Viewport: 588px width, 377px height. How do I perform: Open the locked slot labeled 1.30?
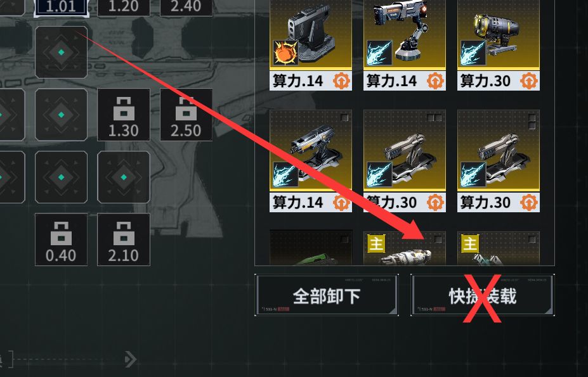[x=124, y=115]
